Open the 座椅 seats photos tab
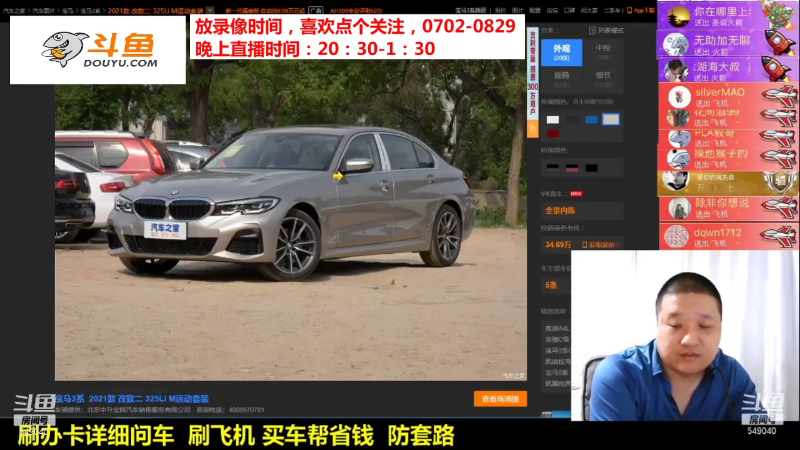This screenshot has height=450, width=800. click(x=561, y=80)
